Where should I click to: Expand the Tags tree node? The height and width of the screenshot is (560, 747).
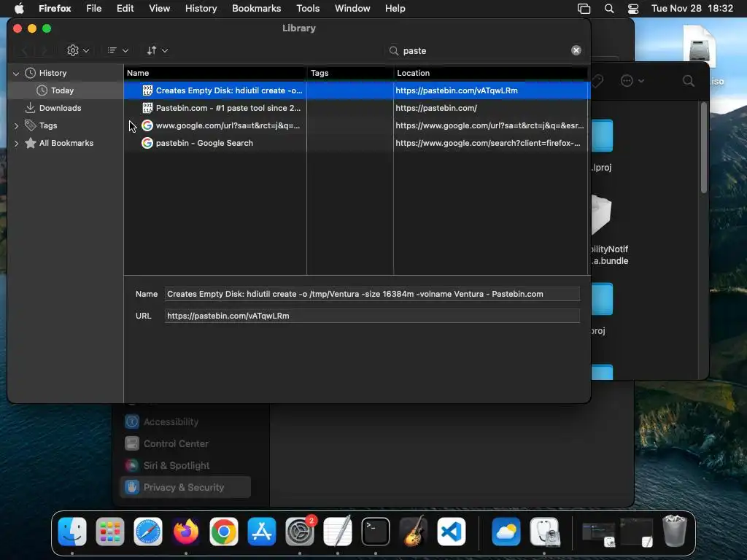16,125
